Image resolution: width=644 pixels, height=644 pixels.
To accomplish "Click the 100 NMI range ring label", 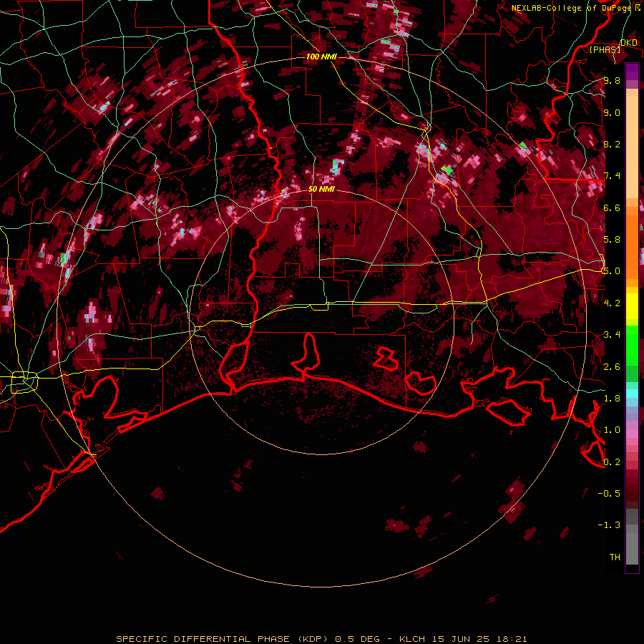I will pos(321,57).
